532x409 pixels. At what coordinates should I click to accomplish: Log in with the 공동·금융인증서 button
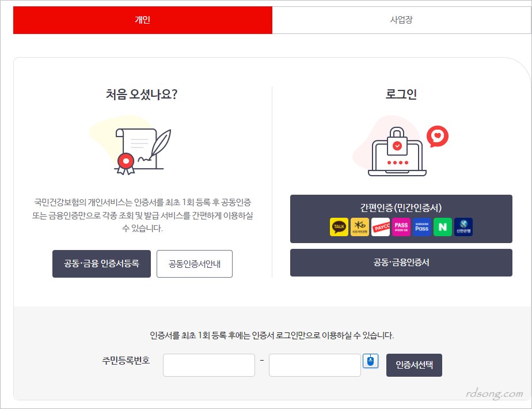401,263
